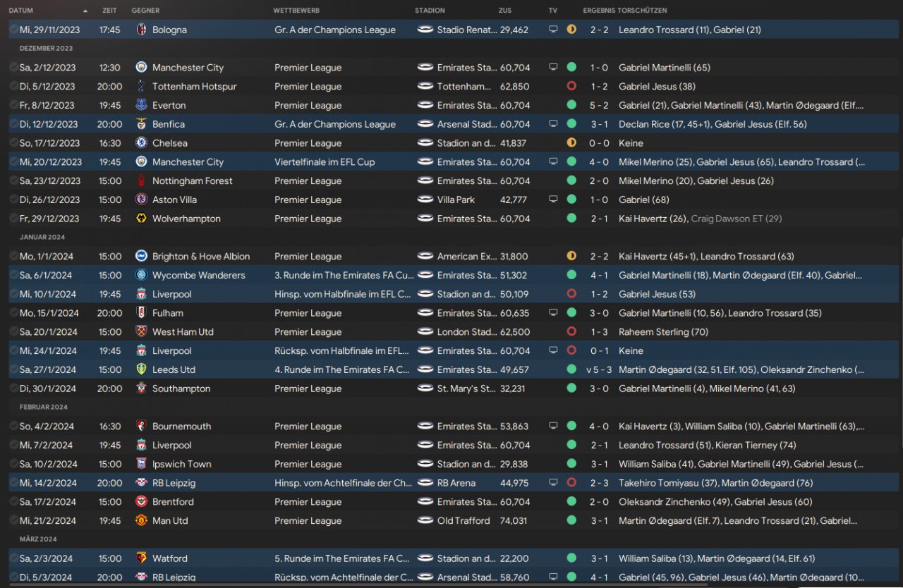This screenshot has height=588, width=903.
Task: Sort fixtures by the Datum column header
Action: point(21,11)
